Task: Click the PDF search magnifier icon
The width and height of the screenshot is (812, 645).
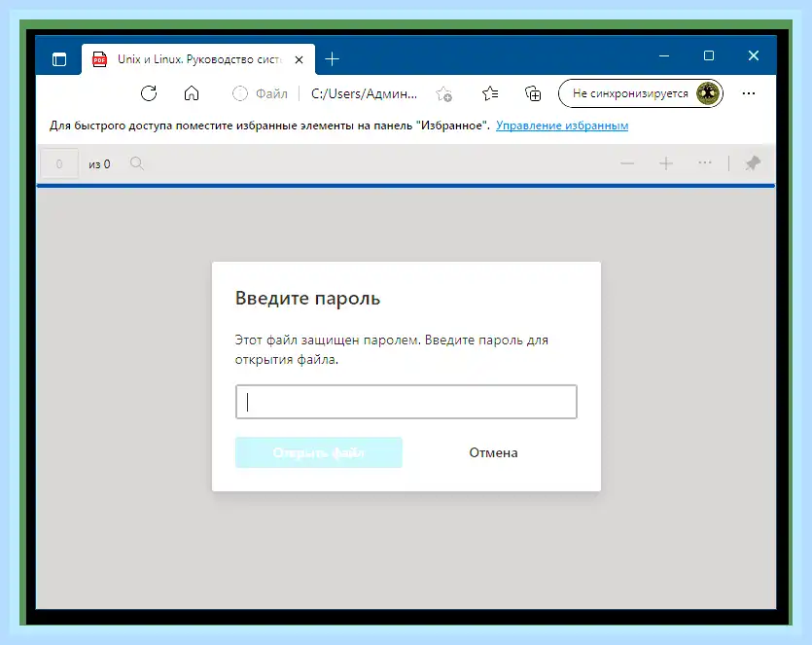Action: pyautogui.click(x=137, y=163)
